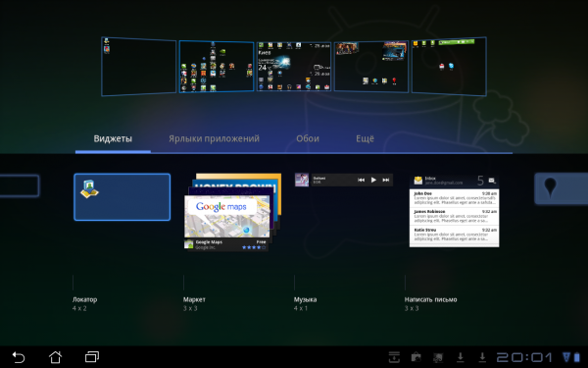The width and height of the screenshot is (588, 368).
Task: Switch to the Ярлыки приложений tab
Action: tap(214, 138)
